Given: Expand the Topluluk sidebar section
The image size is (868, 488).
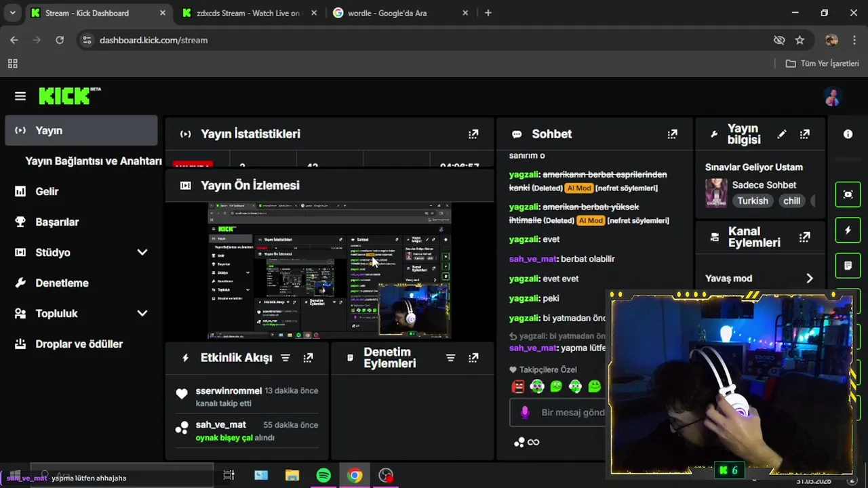Looking at the screenshot, I should point(142,314).
